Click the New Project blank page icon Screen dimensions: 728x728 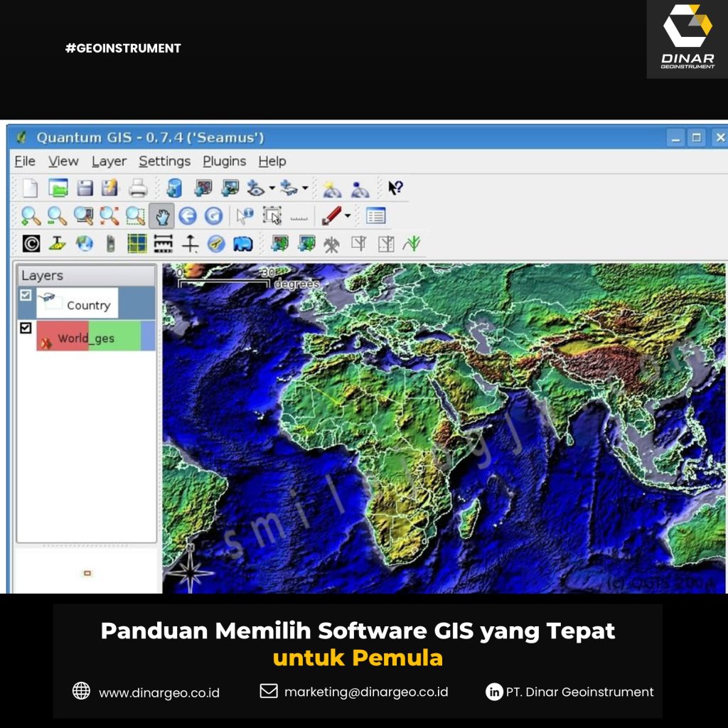pyautogui.click(x=30, y=188)
